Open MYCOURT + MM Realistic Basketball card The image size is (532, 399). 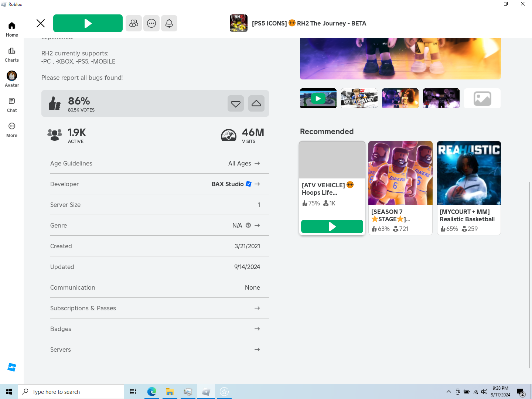pyautogui.click(x=469, y=188)
